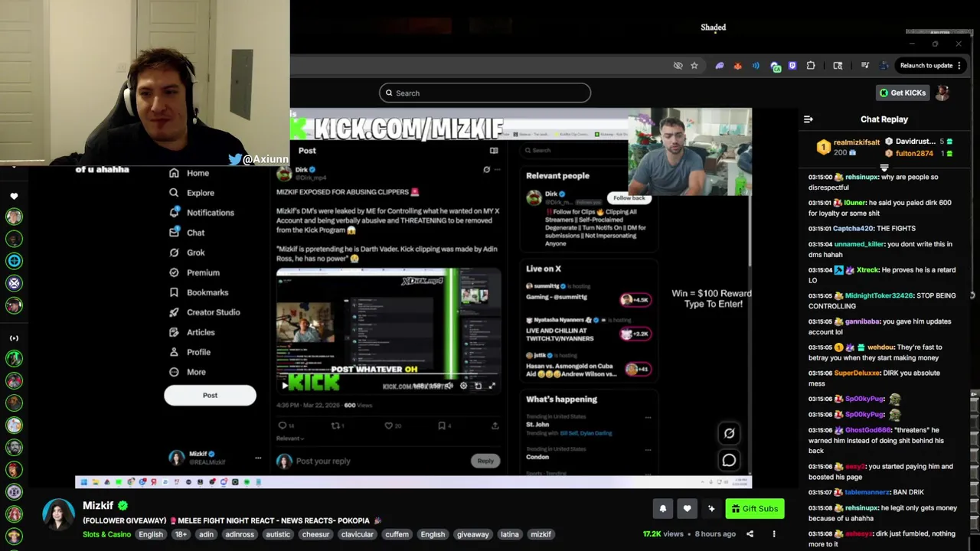980x551 pixels.
Task: Enter fullscreen on the embedded post video
Action: (x=492, y=386)
